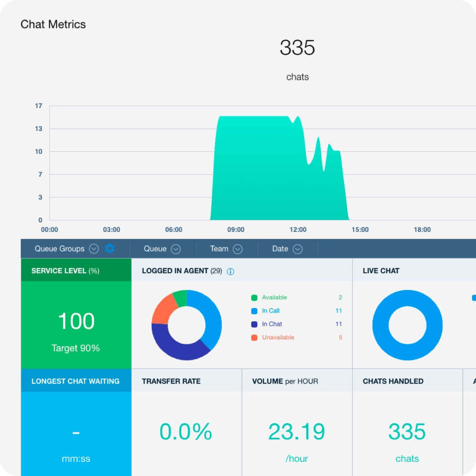This screenshot has height=476, width=476.
Task: Expand the Queue dropdown chevron
Action: 176,249
